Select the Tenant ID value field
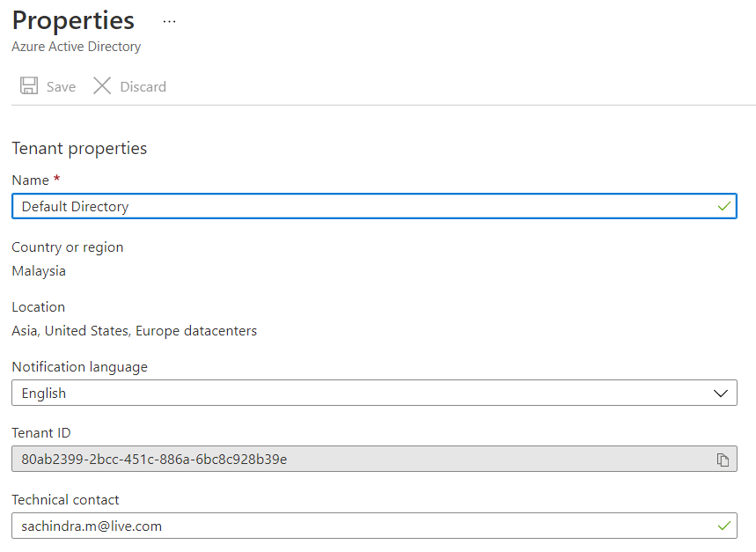The height and width of the screenshot is (552, 756). point(352,460)
